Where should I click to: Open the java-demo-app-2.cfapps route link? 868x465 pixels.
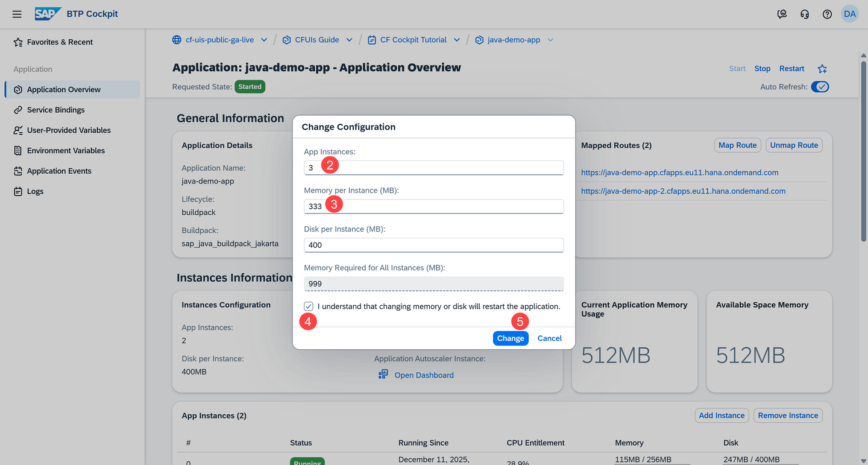[684, 191]
